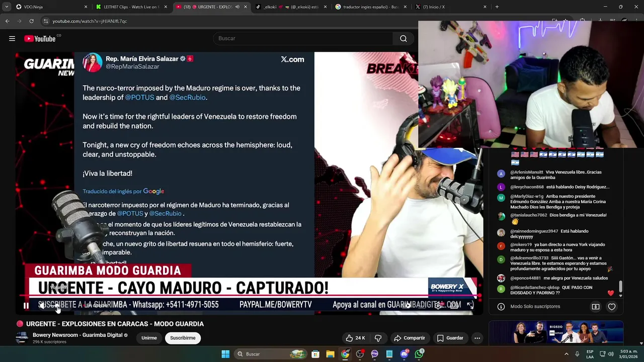Switch to traductor ingles español tab
644x362 pixels.
coord(371,7)
